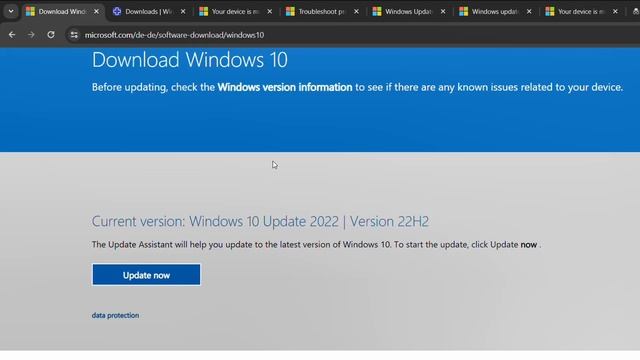Open site information icon in address bar
Screen dimensions: 640x360
click(74, 35)
